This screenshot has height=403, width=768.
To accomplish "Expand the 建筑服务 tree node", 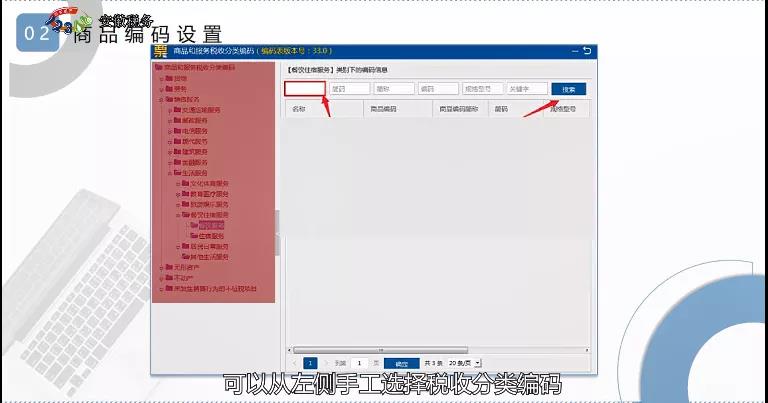I will click(x=170, y=153).
